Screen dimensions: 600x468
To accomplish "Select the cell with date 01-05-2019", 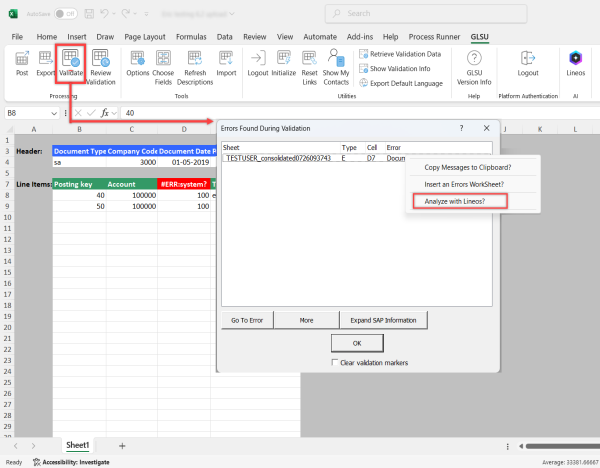I will tap(184, 162).
